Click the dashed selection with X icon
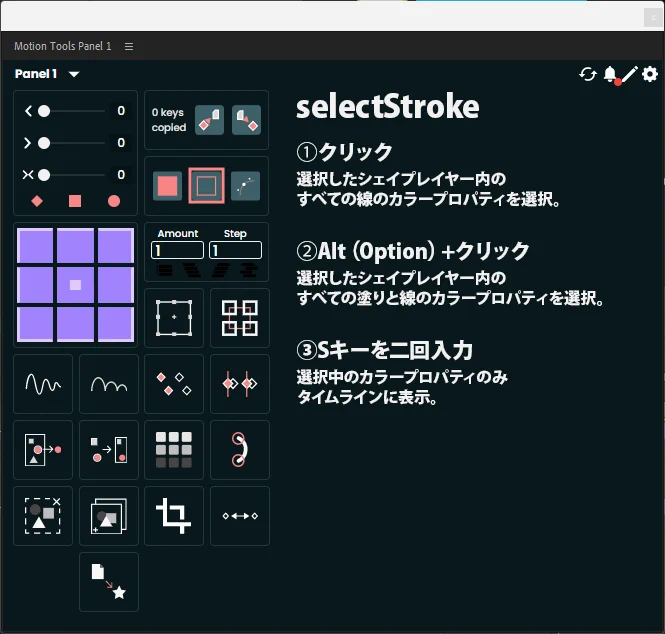 click(43, 516)
